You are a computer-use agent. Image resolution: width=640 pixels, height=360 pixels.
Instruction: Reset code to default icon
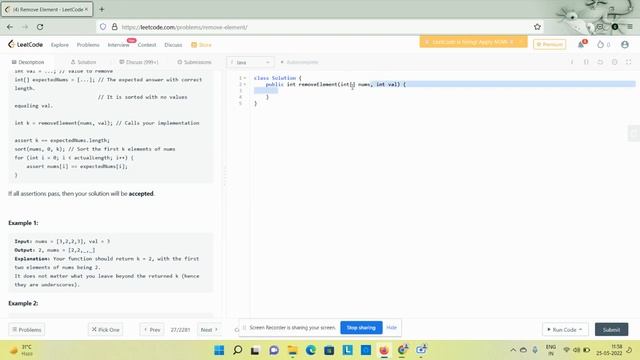click(x=600, y=62)
